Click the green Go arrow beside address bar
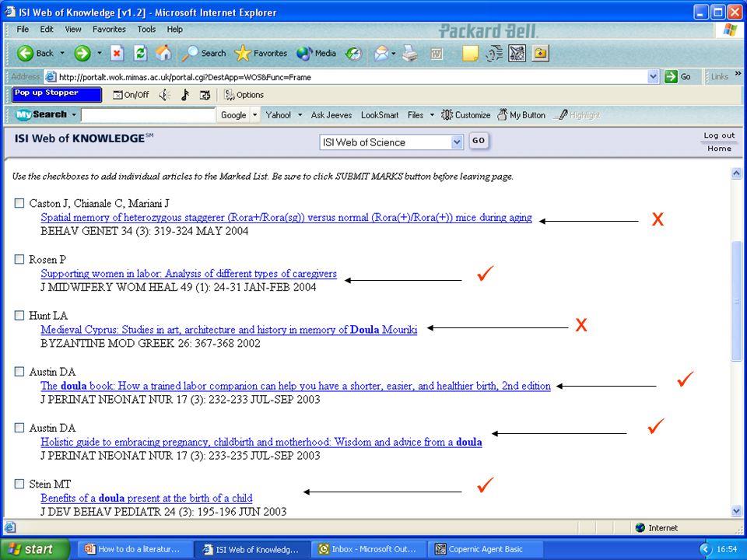 [671, 77]
